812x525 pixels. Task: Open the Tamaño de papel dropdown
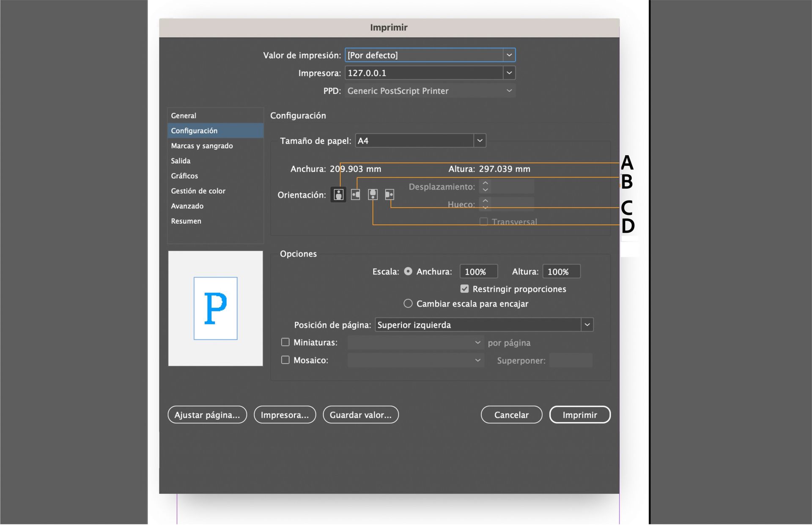coord(479,140)
